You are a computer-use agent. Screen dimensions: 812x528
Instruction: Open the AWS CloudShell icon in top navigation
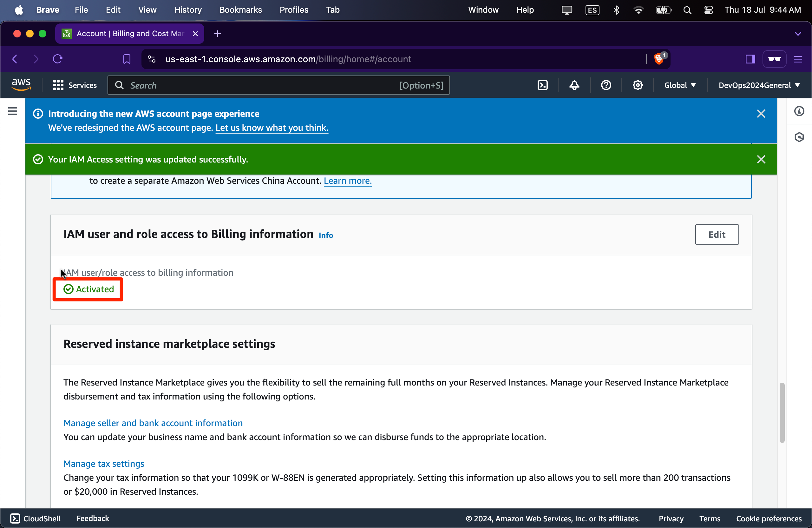click(542, 85)
